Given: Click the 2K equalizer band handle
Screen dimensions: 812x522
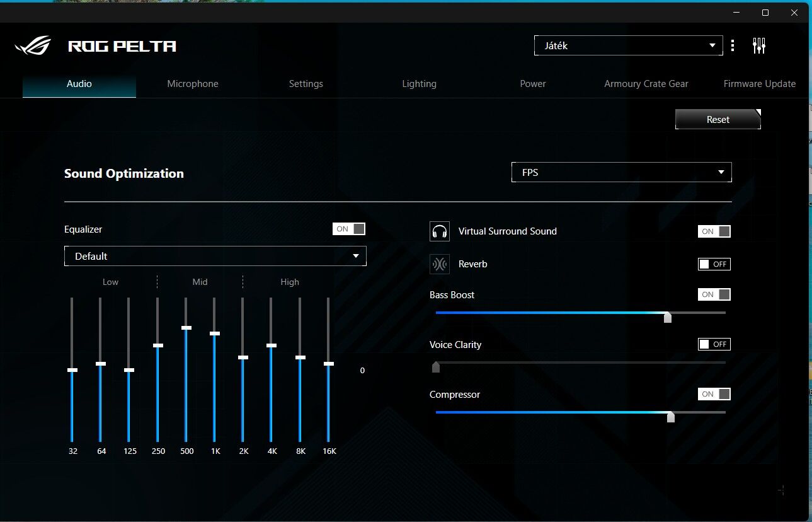Looking at the screenshot, I should pyautogui.click(x=243, y=357).
